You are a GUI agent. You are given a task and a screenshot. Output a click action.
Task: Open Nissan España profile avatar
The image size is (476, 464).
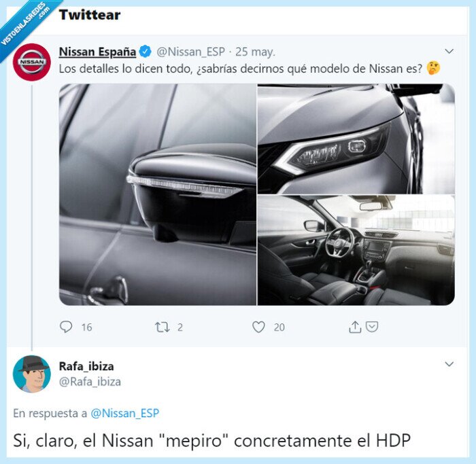[x=31, y=62]
